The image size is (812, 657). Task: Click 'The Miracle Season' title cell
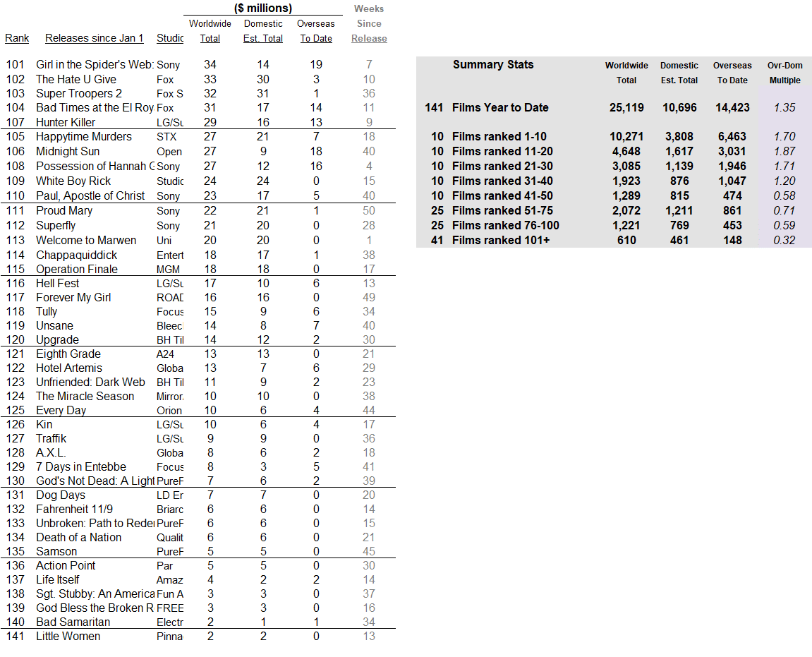click(85, 397)
